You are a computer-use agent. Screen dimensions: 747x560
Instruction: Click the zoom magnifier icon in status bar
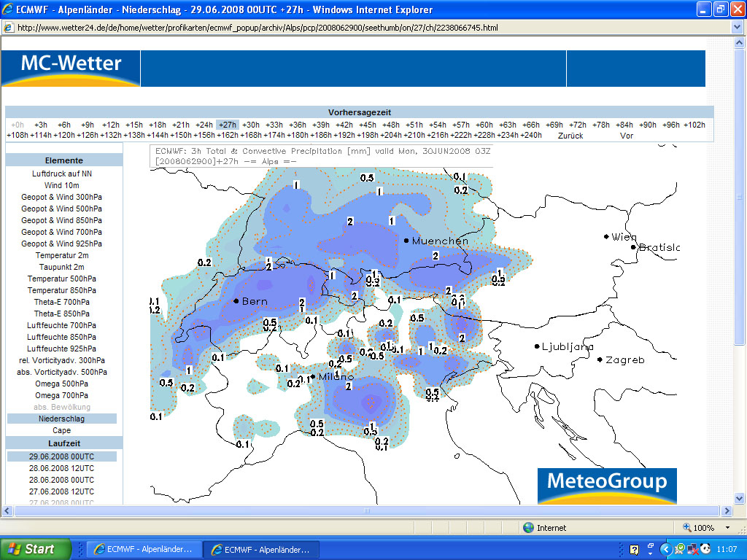click(686, 527)
